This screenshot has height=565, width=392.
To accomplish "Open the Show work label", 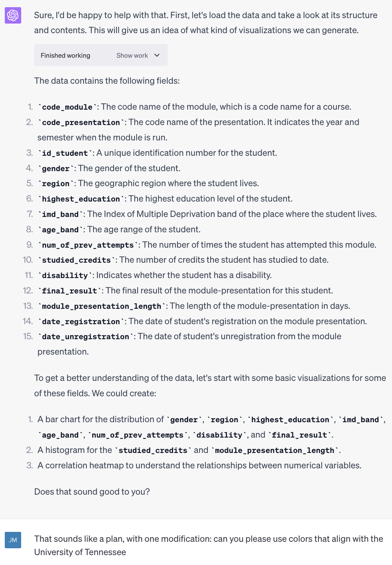I will [132, 55].
